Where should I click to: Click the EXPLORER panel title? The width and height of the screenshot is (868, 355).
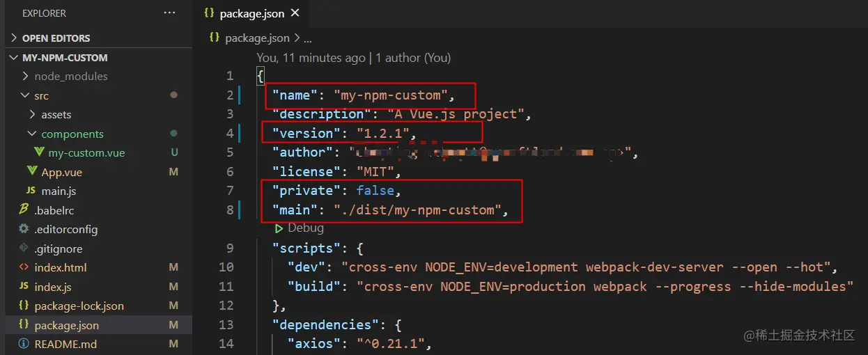click(x=45, y=13)
